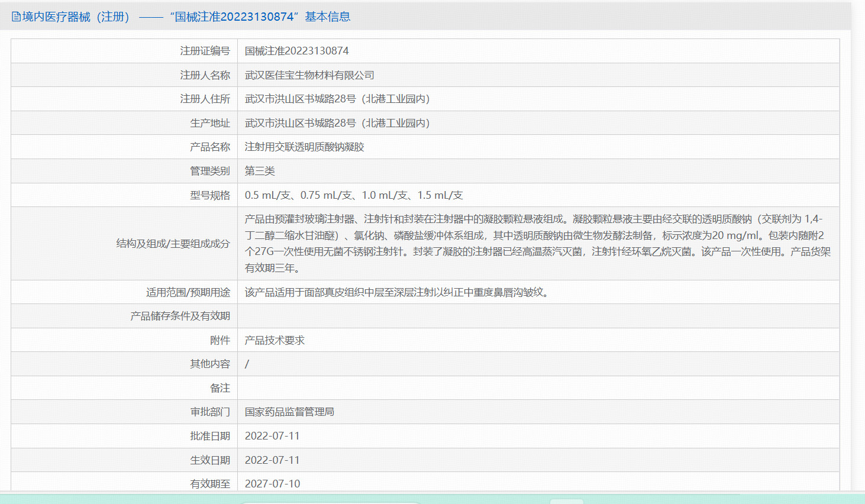This screenshot has height=504, width=865.
Task: Select the 结构及组成/主要组成成分 row label
Action: [172, 243]
